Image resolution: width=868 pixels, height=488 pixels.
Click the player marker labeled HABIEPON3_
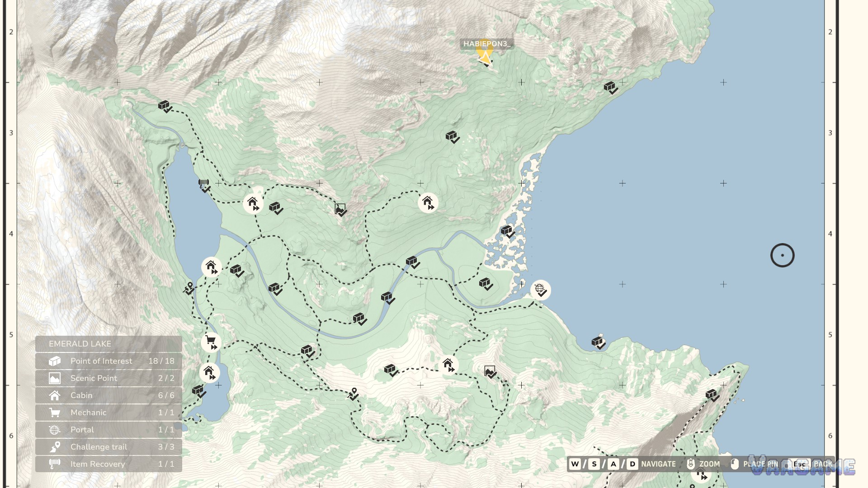[485, 54]
